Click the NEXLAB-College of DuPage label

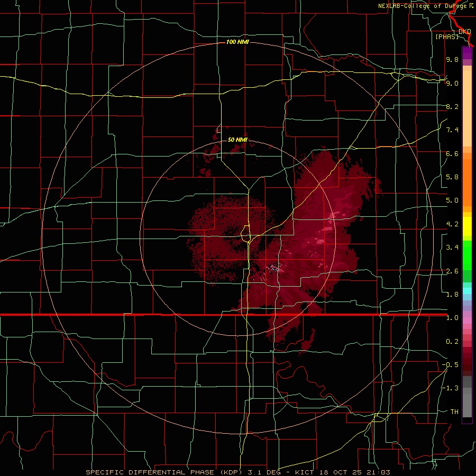(x=423, y=6)
